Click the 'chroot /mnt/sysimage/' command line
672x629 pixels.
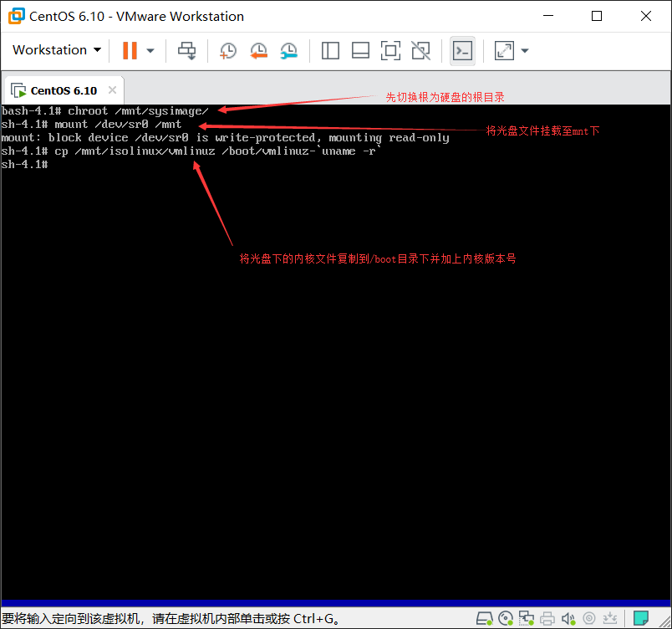[x=105, y=111]
